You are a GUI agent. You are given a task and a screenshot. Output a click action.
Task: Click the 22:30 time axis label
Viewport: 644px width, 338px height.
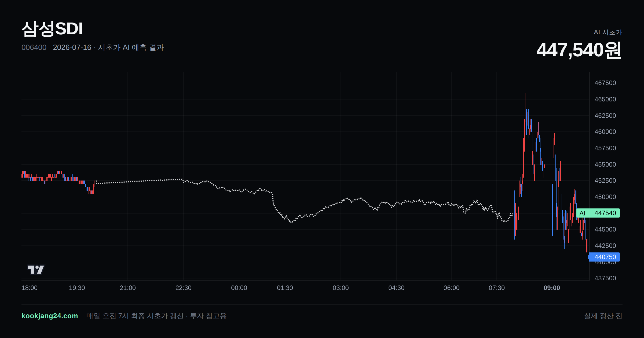183,288
